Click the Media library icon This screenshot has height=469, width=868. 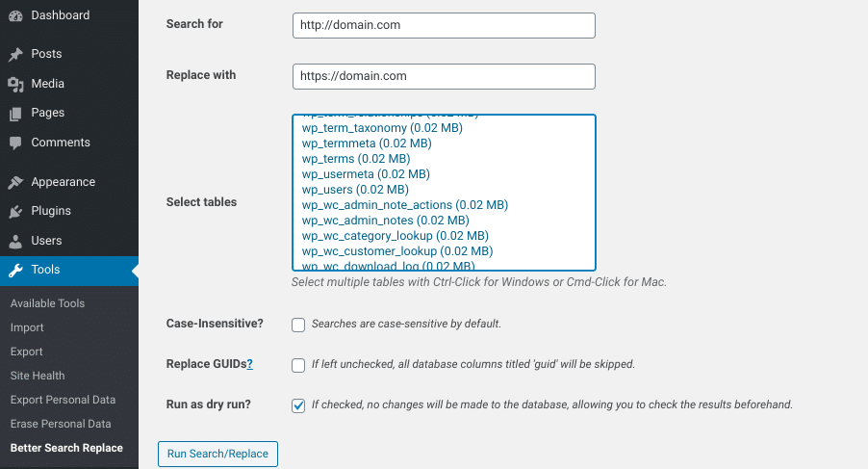pos(15,84)
